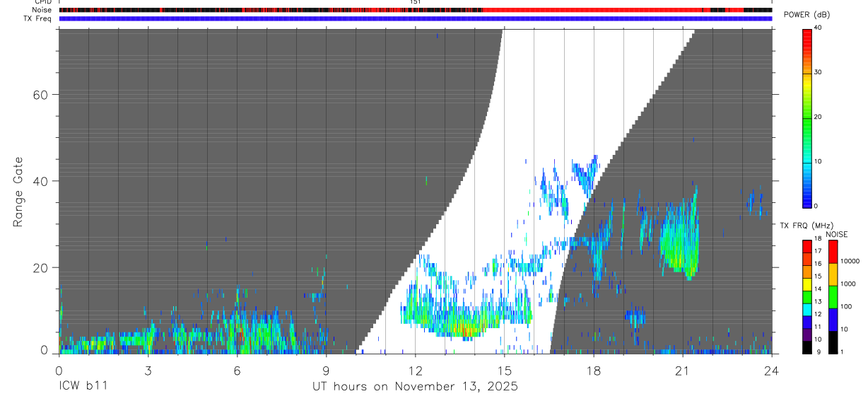Click the 20 label on the Range Gate axis
The height and width of the screenshot is (401, 868).
pyautogui.click(x=39, y=267)
